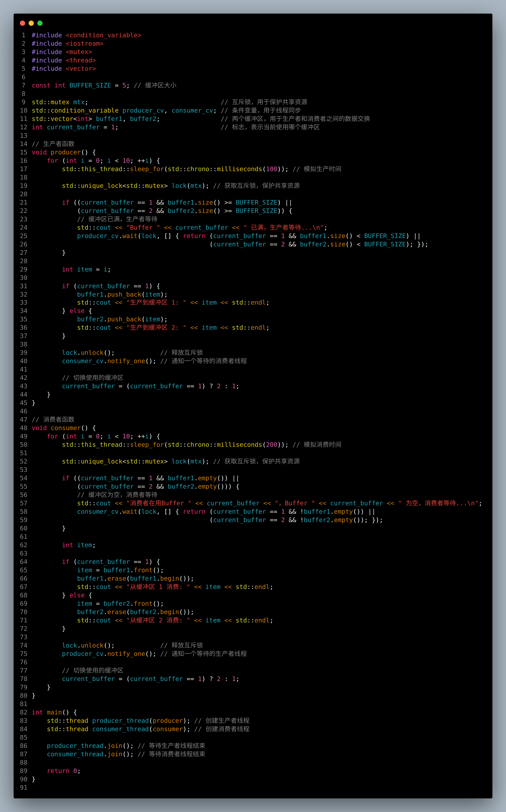Click 'return 0;' on line 89
Image resolution: width=506 pixels, height=812 pixels.
(64, 771)
